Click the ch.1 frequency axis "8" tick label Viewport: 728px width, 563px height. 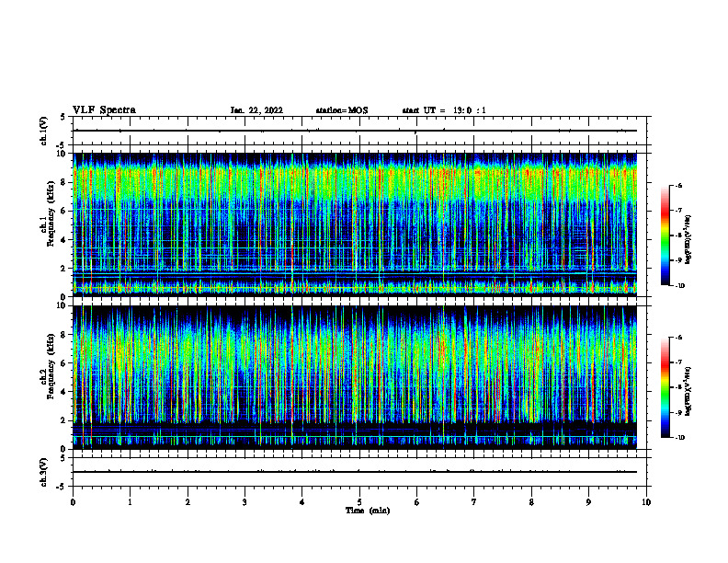click(63, 182)
